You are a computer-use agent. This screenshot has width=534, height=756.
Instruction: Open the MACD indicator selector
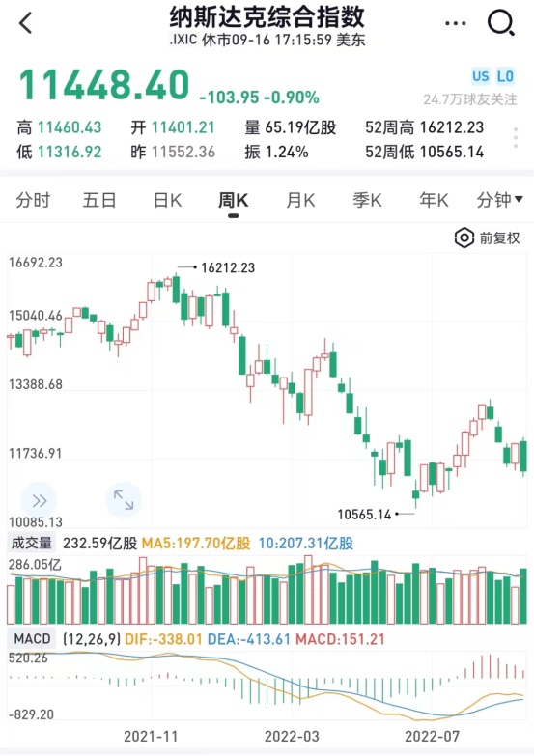(32, 639)
